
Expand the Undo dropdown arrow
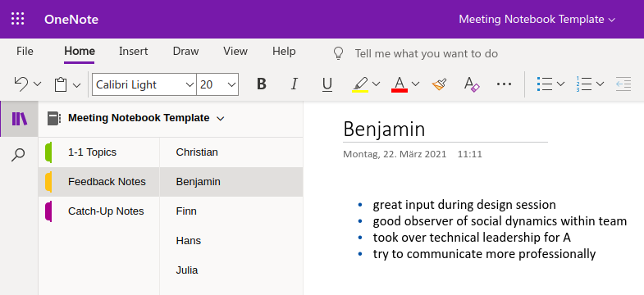click(38, 84)
